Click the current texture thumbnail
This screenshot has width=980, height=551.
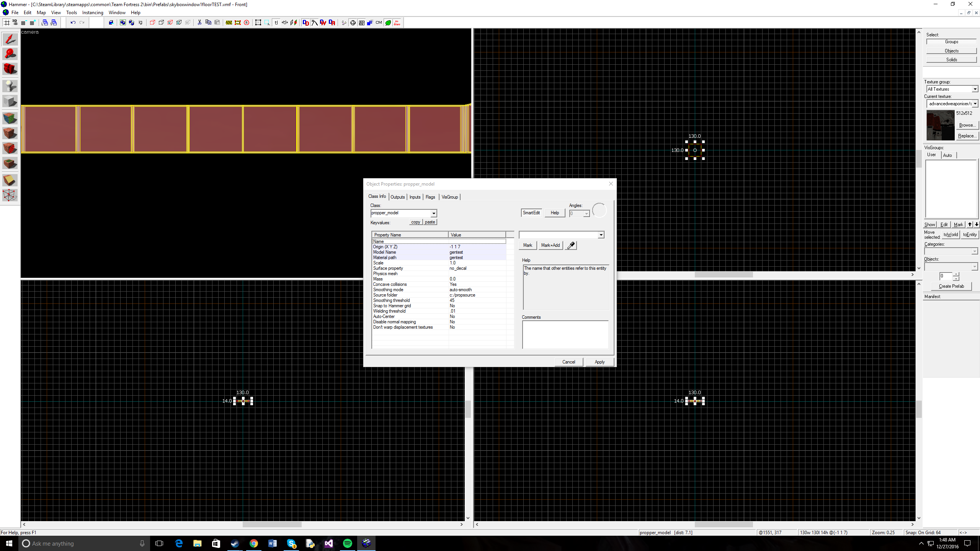(x=940, y=125)
